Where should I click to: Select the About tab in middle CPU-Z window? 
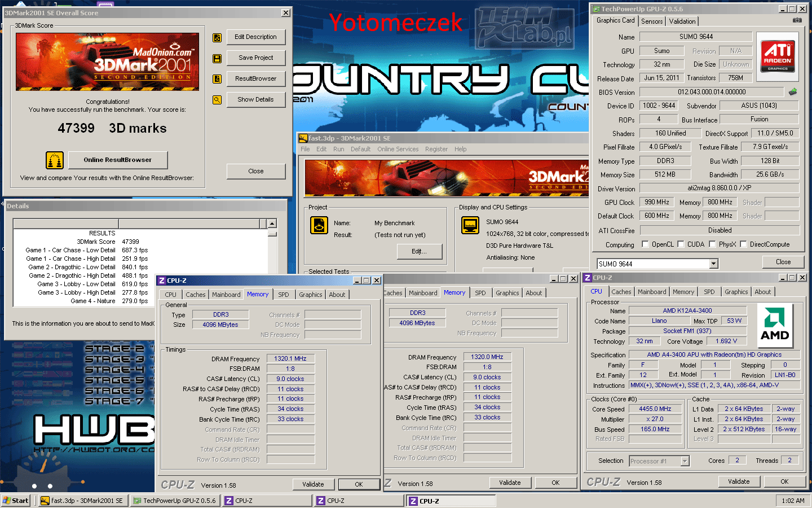[534, 293]
